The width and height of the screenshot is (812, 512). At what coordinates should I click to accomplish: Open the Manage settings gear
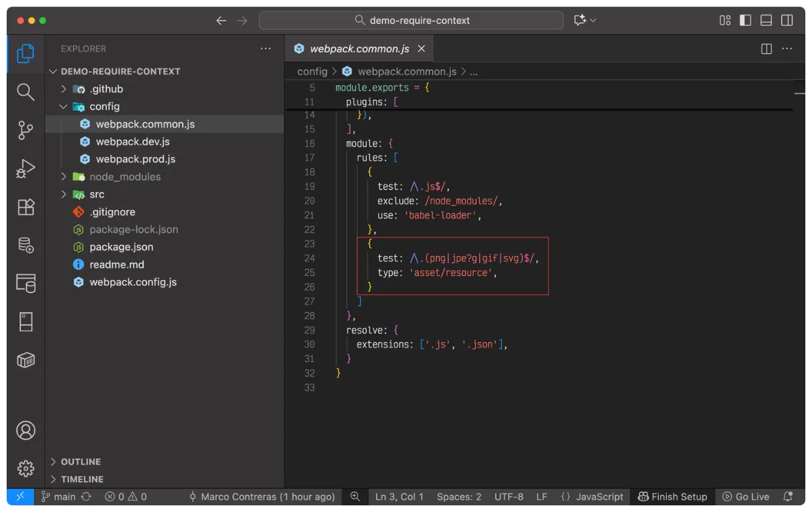(25, 469)
